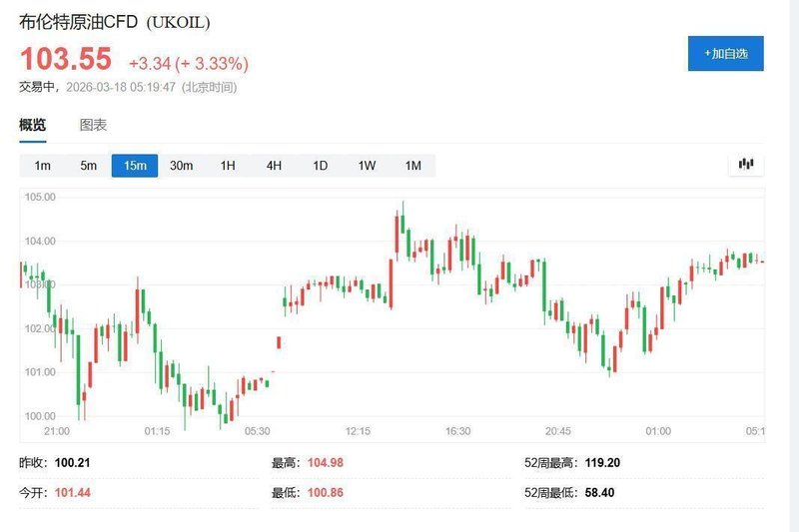Change the chart to 1W weekly
Viewport: 799px width, 532px height.
(x=367, y=166)
